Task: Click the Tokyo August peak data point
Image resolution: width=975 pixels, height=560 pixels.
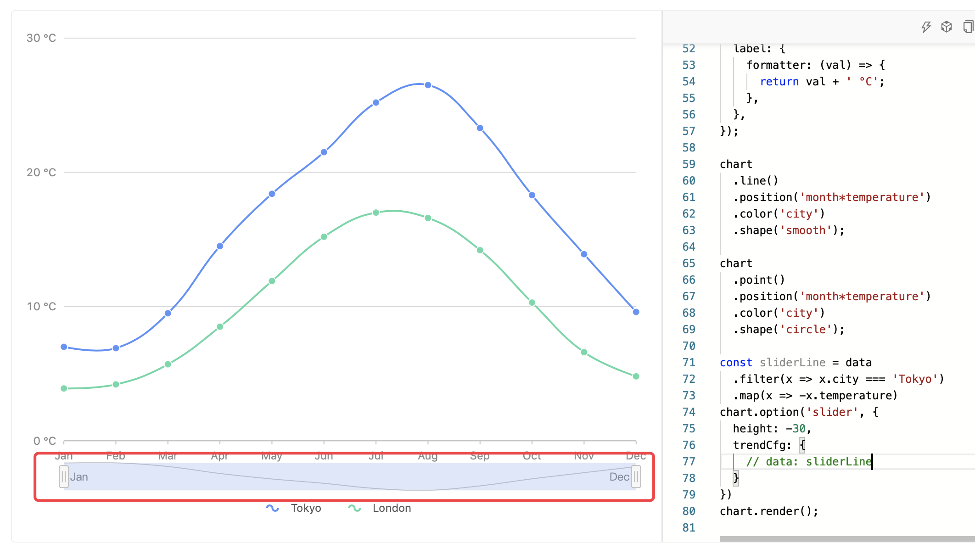Action: [428, 85]
